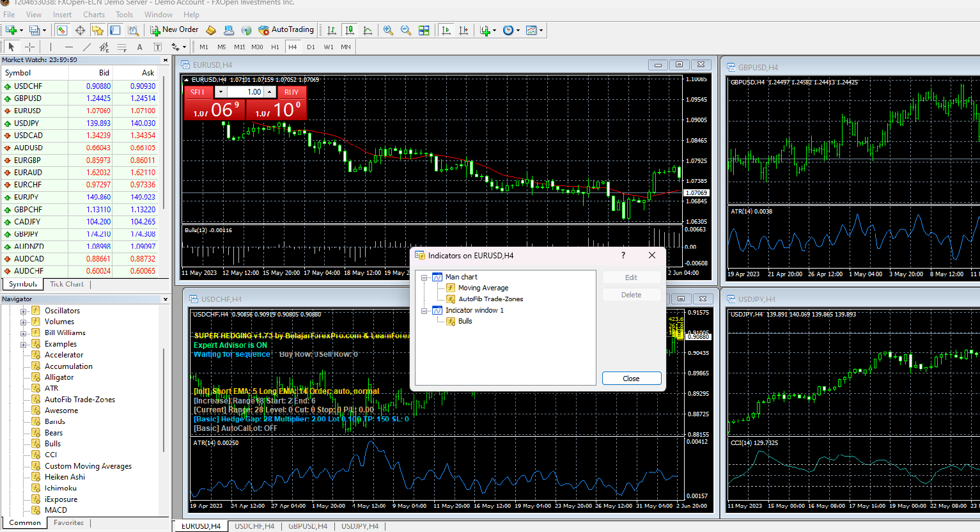Draw a vertical line
This screenshot has height=532, width=980.
tap(51, 47)
